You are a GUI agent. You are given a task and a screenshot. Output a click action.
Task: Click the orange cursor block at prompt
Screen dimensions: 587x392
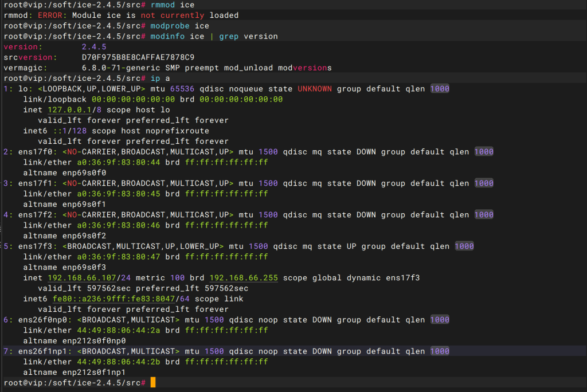pyautogui.click(x=153, y=382)
